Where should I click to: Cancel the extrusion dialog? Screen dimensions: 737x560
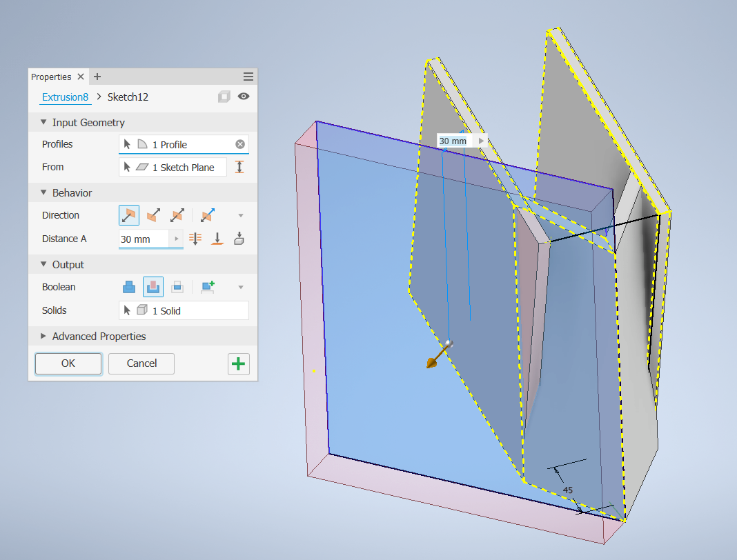(141, 363)
